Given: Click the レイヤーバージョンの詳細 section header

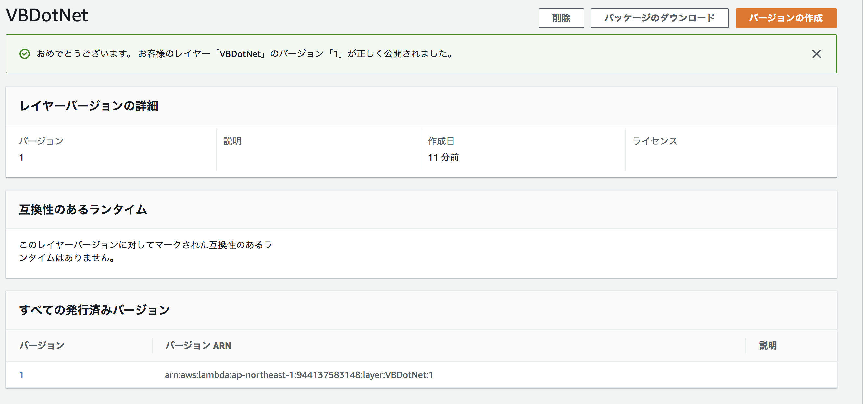Looking at the screenshot, I should (90, 105).
